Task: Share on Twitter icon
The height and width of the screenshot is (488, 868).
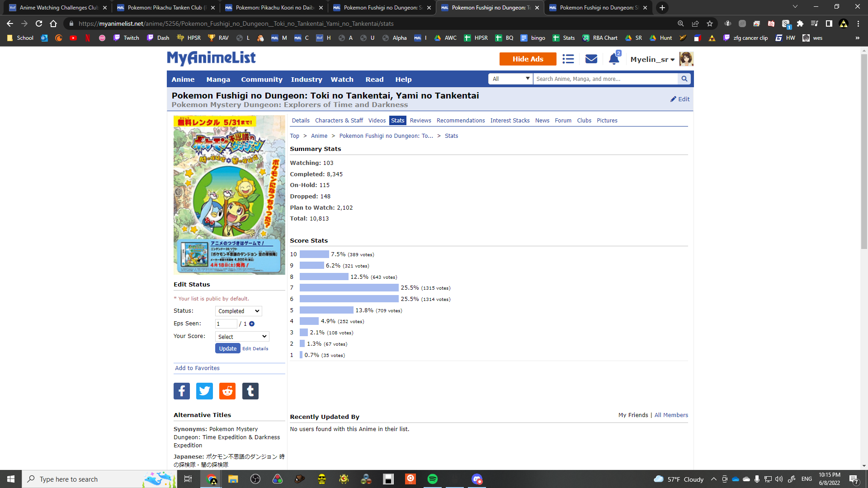Action: [x=204, y=391]
